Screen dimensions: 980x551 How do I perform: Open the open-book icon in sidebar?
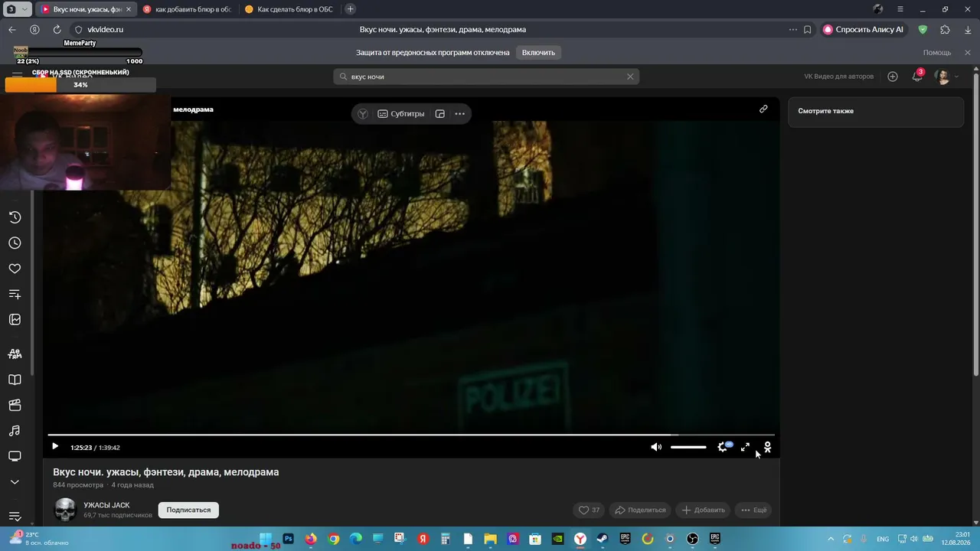point(15,380)
